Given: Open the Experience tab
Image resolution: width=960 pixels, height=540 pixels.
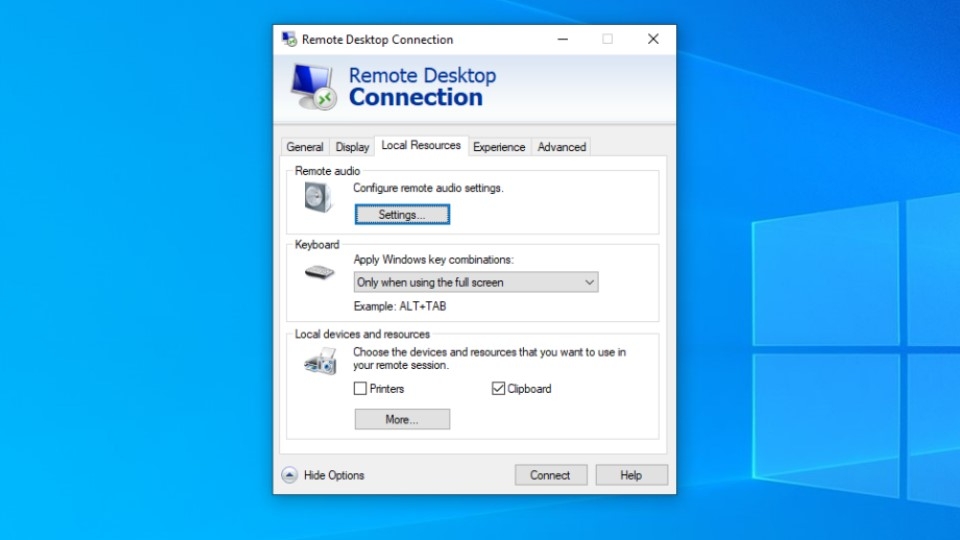Looking at the screenshot, I should tap(499, 147).
